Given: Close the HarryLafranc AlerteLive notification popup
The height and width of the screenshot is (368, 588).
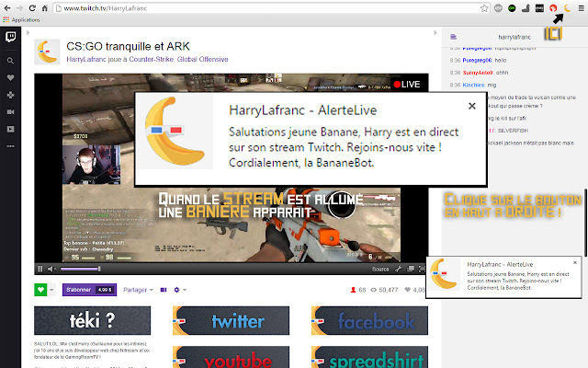Looking at the screenshot, I should pyautogui.click(x=471, y=106).
